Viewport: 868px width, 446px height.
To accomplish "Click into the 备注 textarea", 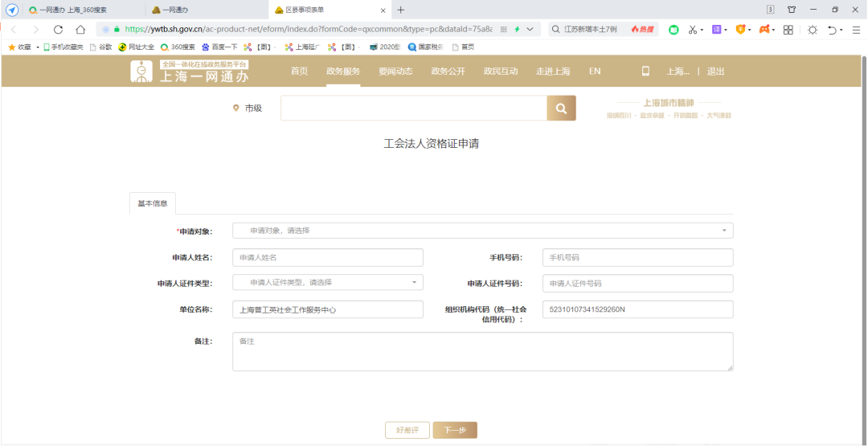I will click(482, 352).
